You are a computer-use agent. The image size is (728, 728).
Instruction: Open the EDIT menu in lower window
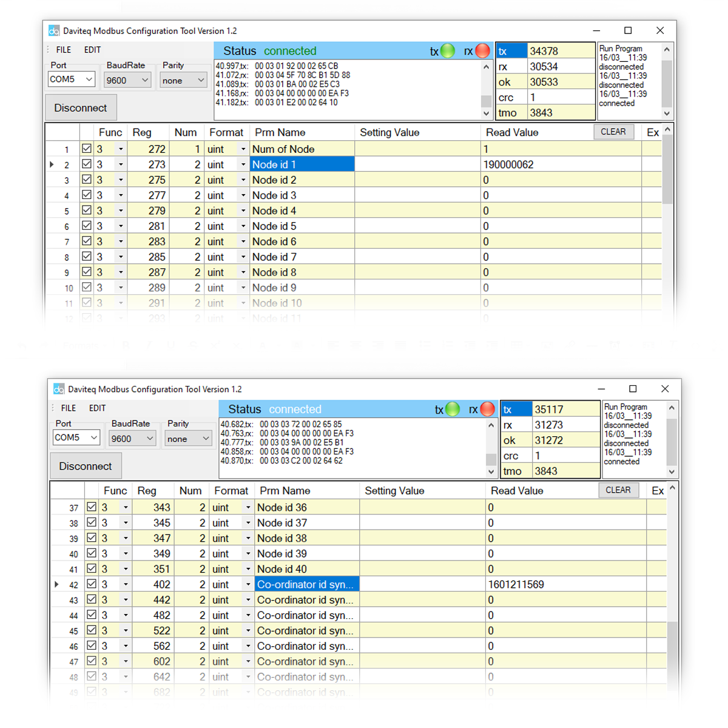click(x=97, y=408)
